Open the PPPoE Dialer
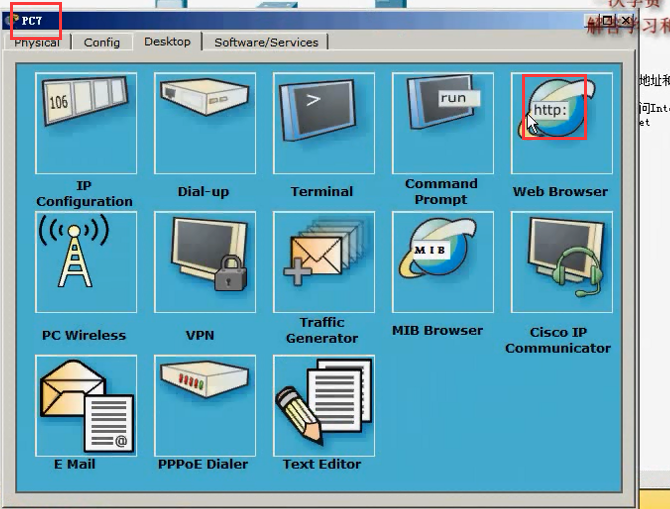The image size is (670, 509). click(x=205, y=406)
